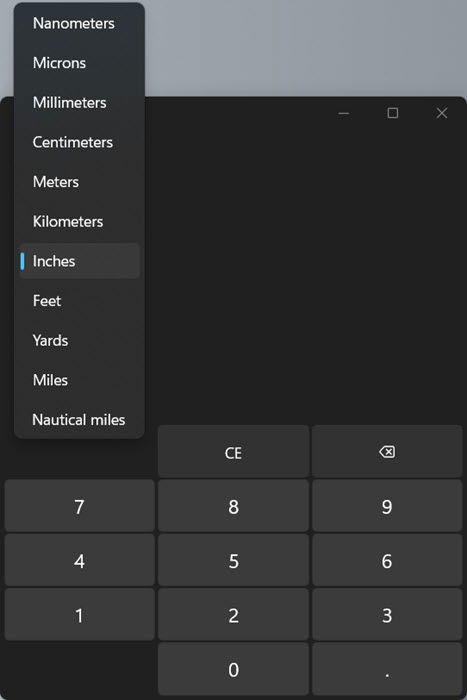Select Kilometers unit option
This screenshot has height=700, width=467.
[79, 221]
